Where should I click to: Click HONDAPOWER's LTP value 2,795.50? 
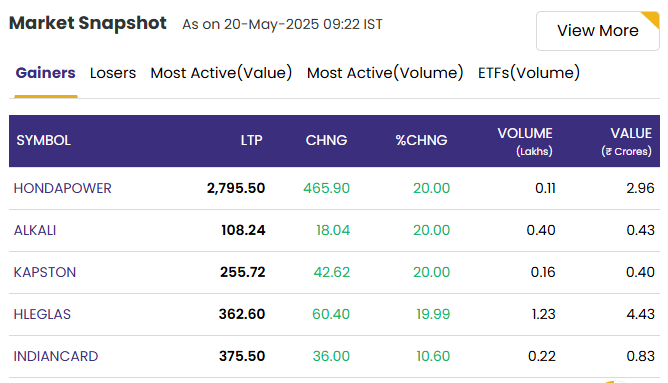tap(236, 188)
